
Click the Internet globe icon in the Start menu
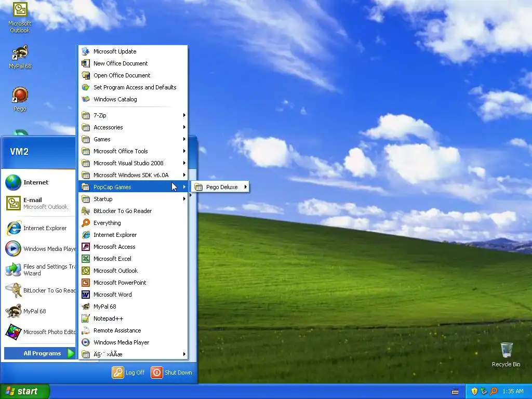(13, 182)
